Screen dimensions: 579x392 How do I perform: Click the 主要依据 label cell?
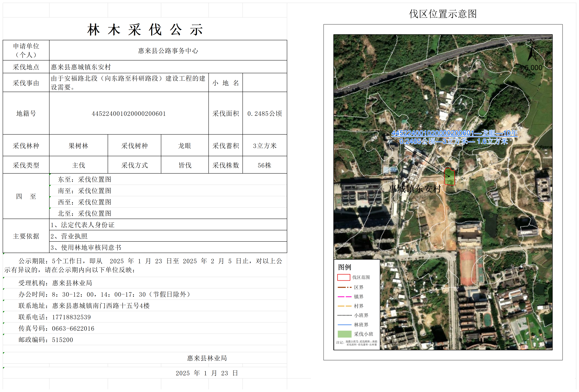(x=26, y=236)
